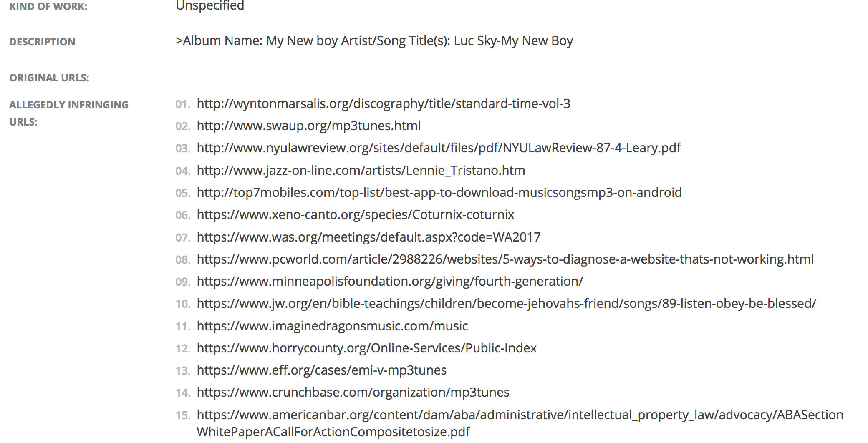Click list number '08.'

pyautogui.click(x=183, y=259)
